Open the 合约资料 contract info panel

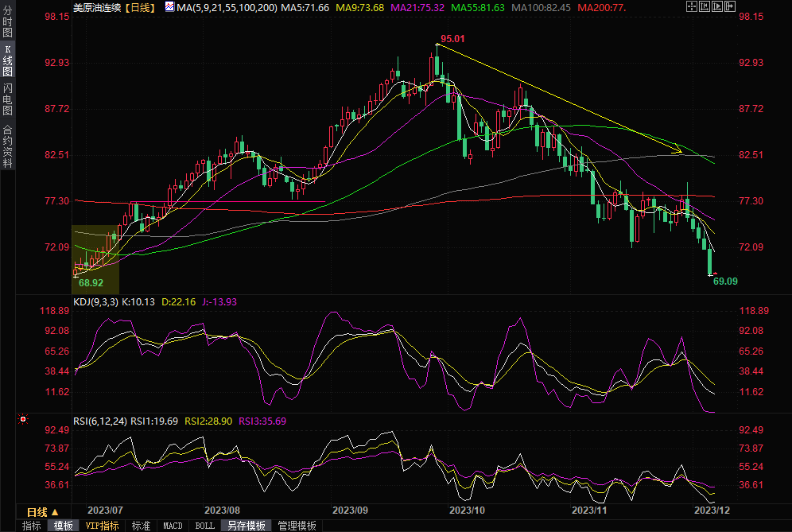pos(7,146)
